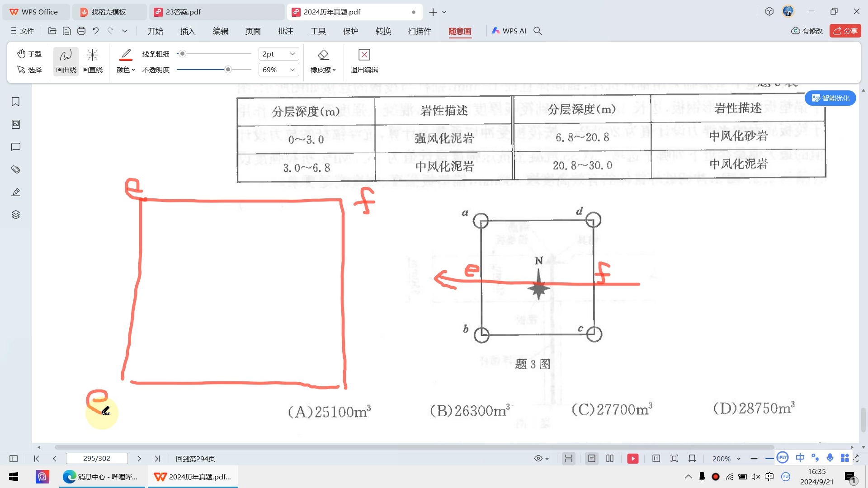Screen dimensions: 868x488
Task: Click 退出编辑 to exit drawing mode
Action: pos(364,61)
